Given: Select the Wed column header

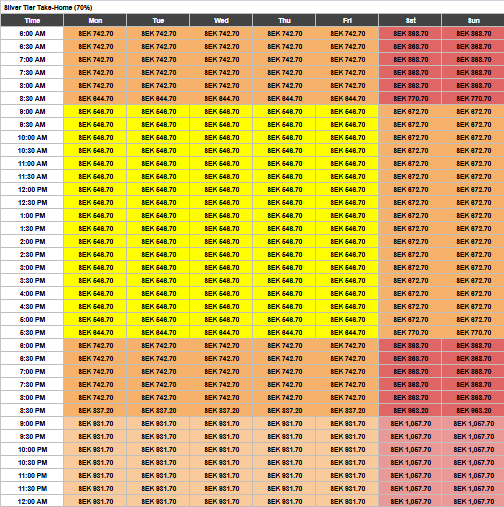Looking at the screenshot, I should tap(221, 20).
